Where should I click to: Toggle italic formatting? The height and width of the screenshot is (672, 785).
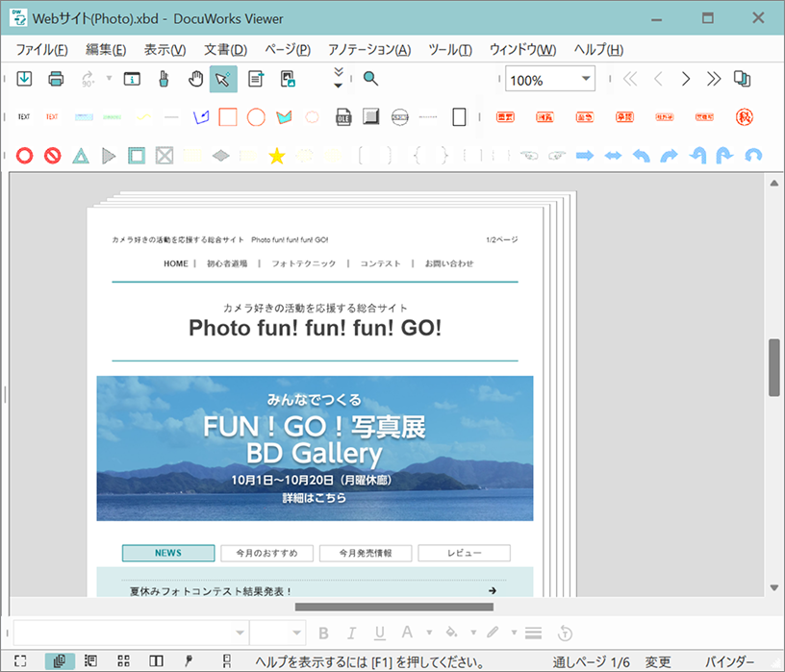[351, 634]
